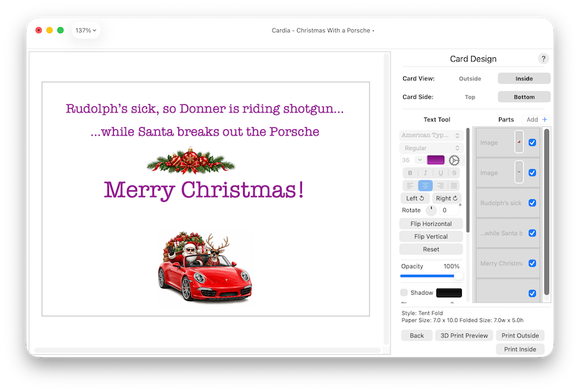Viewport: 580px width, 392px height.
Task: Select the Rudolph's sick headline on card
Action: click(205, 109)
